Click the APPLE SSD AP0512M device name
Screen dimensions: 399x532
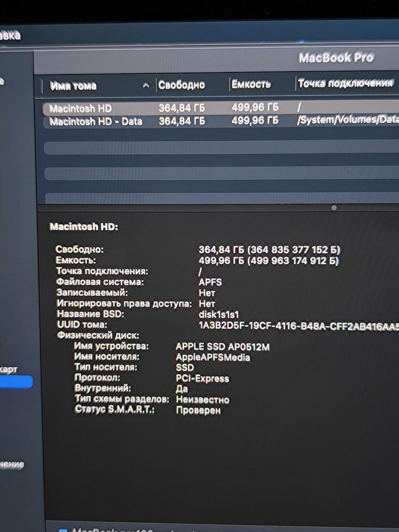(x=223, y=347)
